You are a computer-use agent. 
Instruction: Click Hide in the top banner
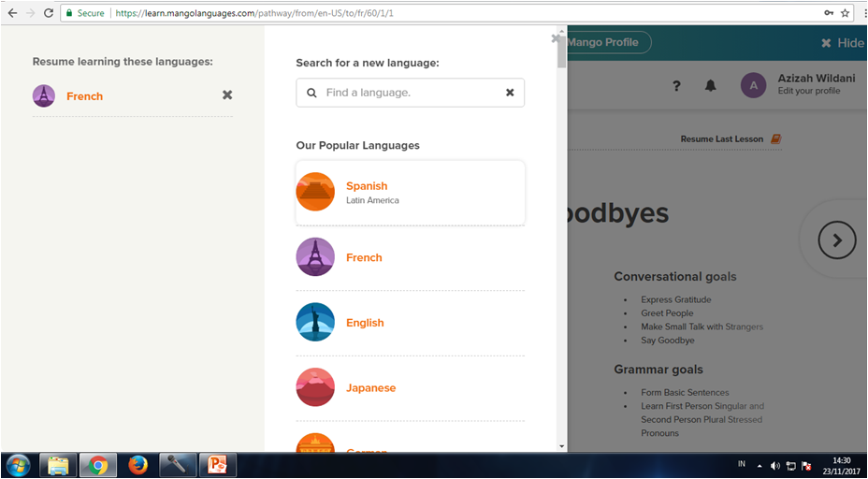(843, 43)
